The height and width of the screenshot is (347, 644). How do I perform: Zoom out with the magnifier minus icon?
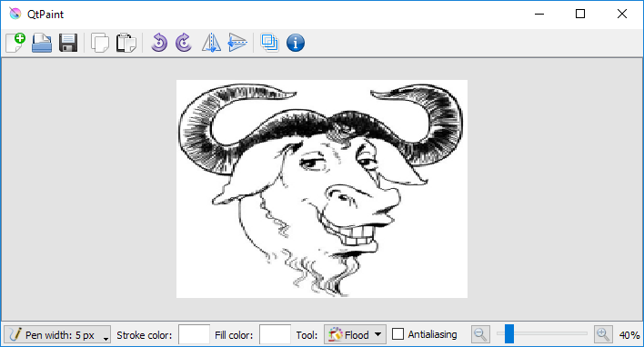480,334
